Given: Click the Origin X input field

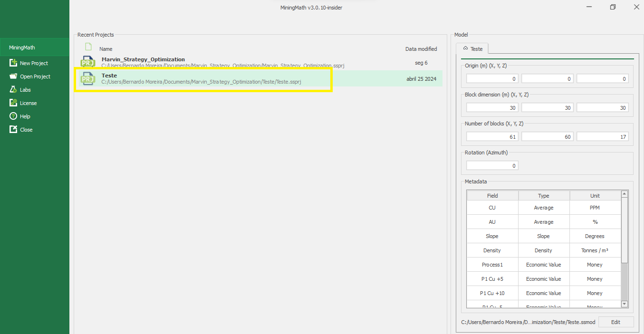Looking at the screenshot, I should click(492, 79).
